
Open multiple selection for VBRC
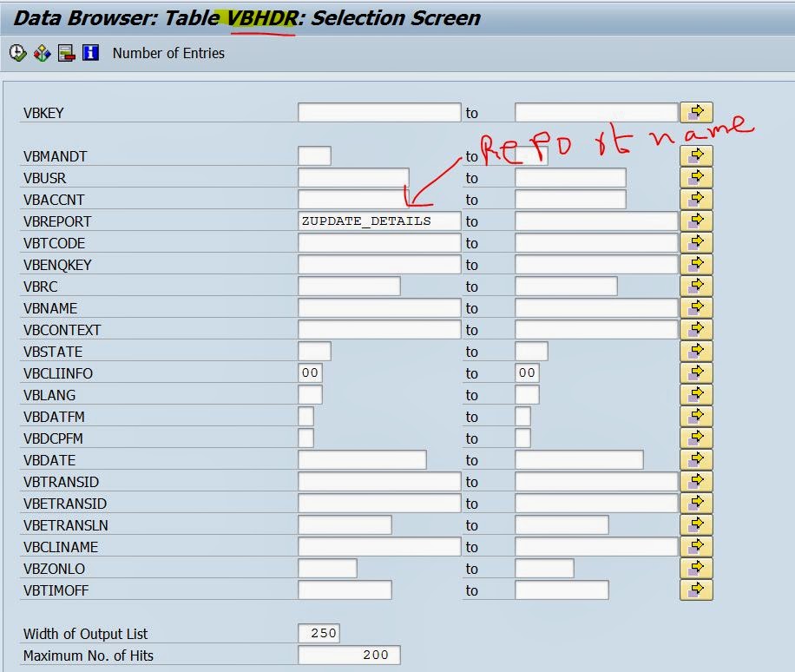[697, 286]
